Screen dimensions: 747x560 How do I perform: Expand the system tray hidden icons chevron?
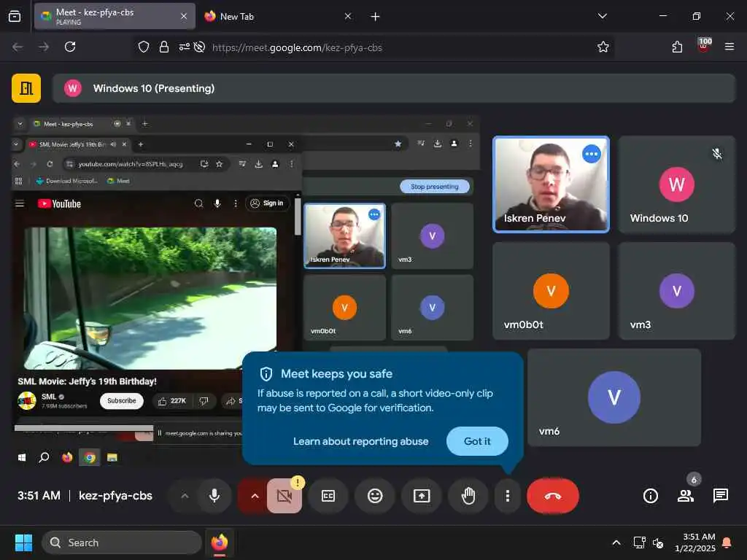[616, 542]
